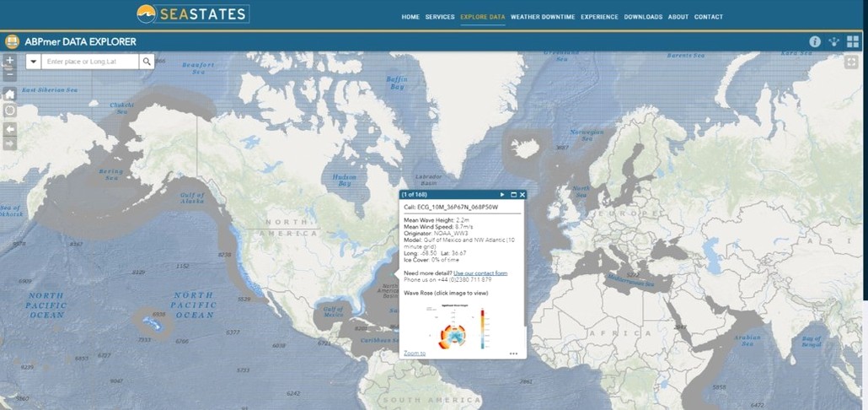Click the my location button
868x410 pixels.
click(x=9, y=111)
